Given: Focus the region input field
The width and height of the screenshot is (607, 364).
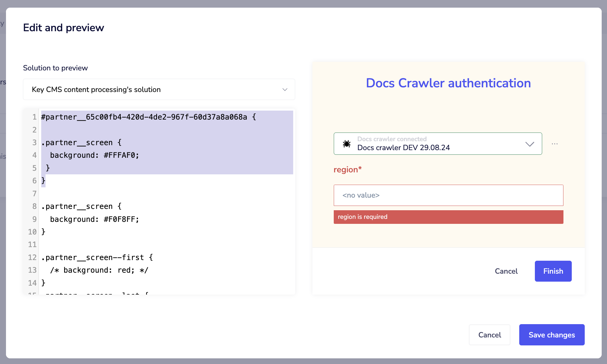Looking at the screenshot, I should (x=448, y=195).
